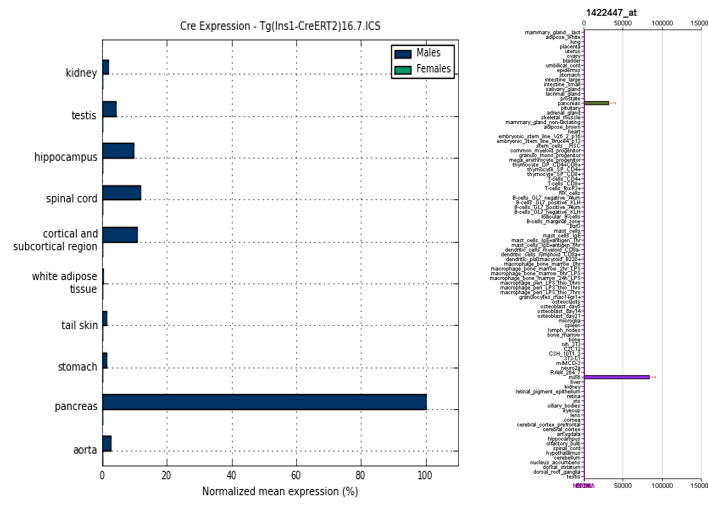Click the '100' tick on Cre chart x-axis
This screenshot has height=508, width=708.
coord(425,475)
